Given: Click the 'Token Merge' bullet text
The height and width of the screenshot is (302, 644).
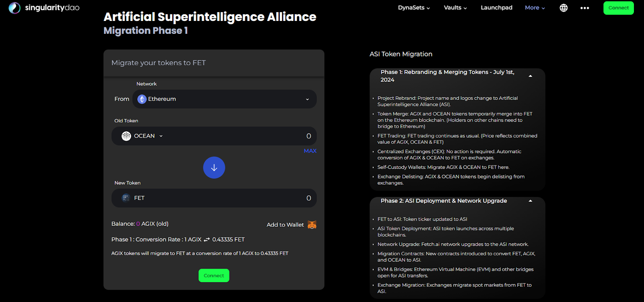Looking at the screenshot, I should point(455,120).
